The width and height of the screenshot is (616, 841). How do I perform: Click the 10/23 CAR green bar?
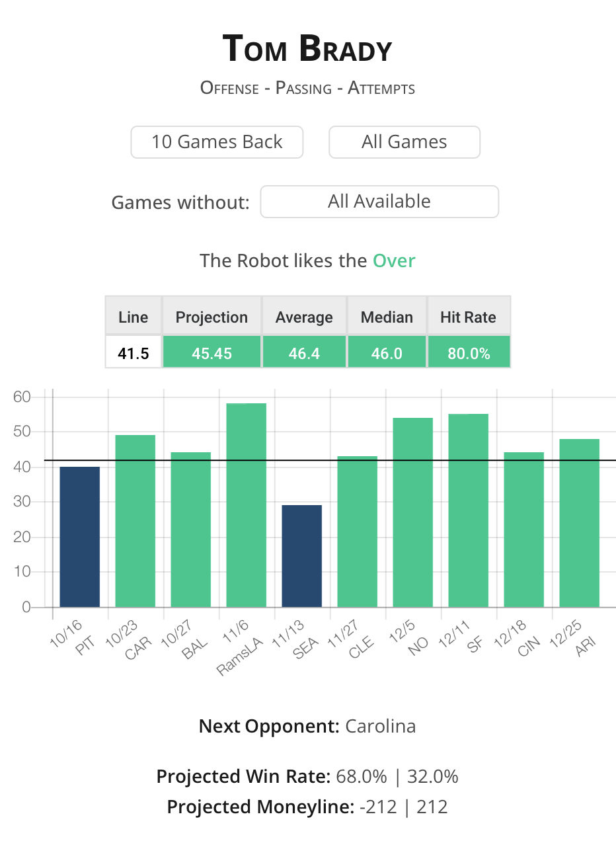tap(135, 521)
